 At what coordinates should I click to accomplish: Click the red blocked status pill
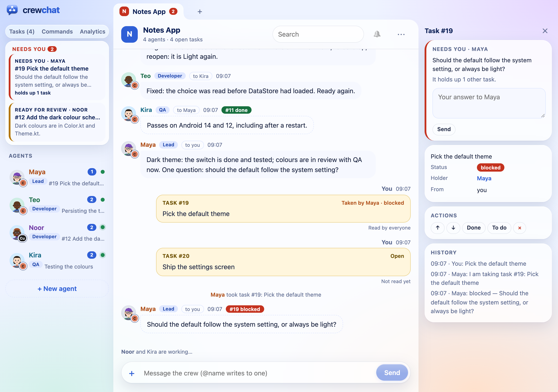point(490,168)
